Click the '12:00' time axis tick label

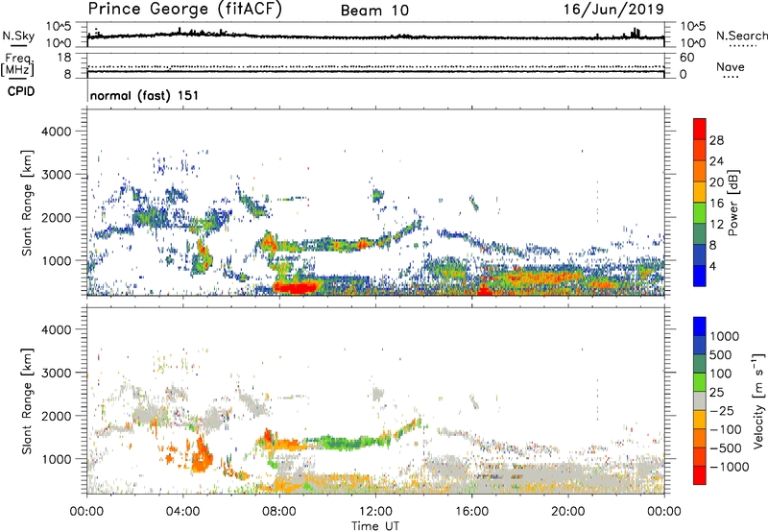375,512
